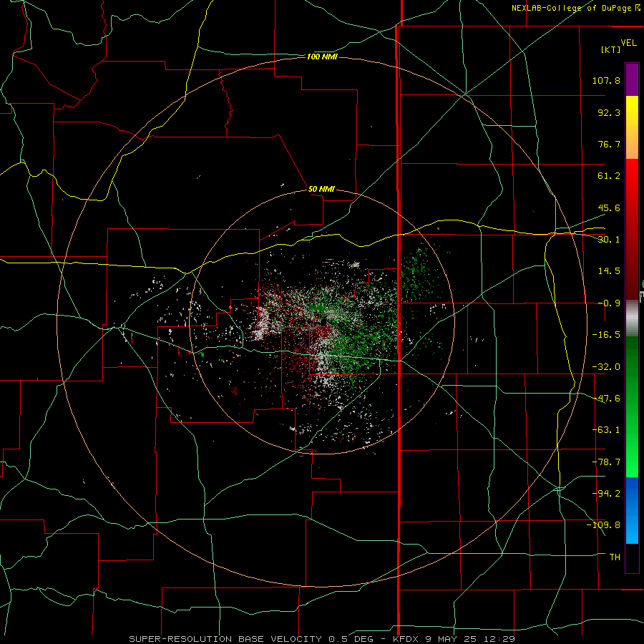Click the [KT] units label

[x=611, y=49]
